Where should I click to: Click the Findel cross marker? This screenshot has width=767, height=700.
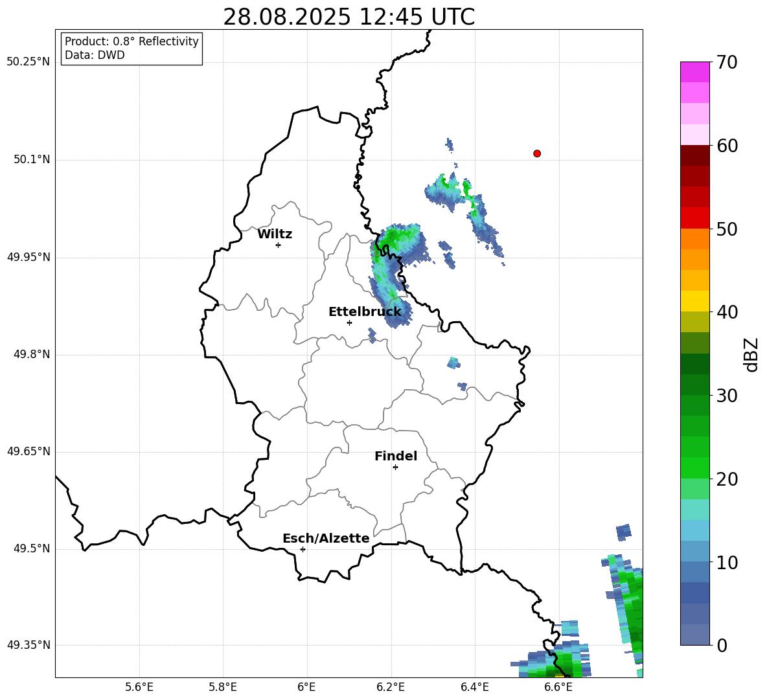[x=395, y=468]
